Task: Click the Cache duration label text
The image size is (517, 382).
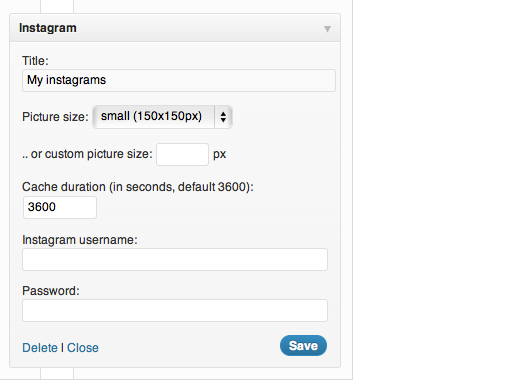Action: [138, 187]
